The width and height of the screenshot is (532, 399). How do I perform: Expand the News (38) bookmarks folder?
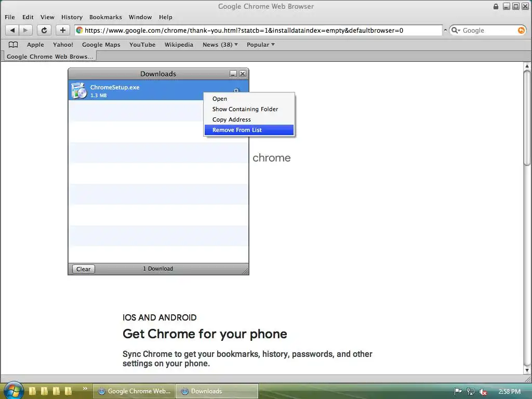coord(220,45)
